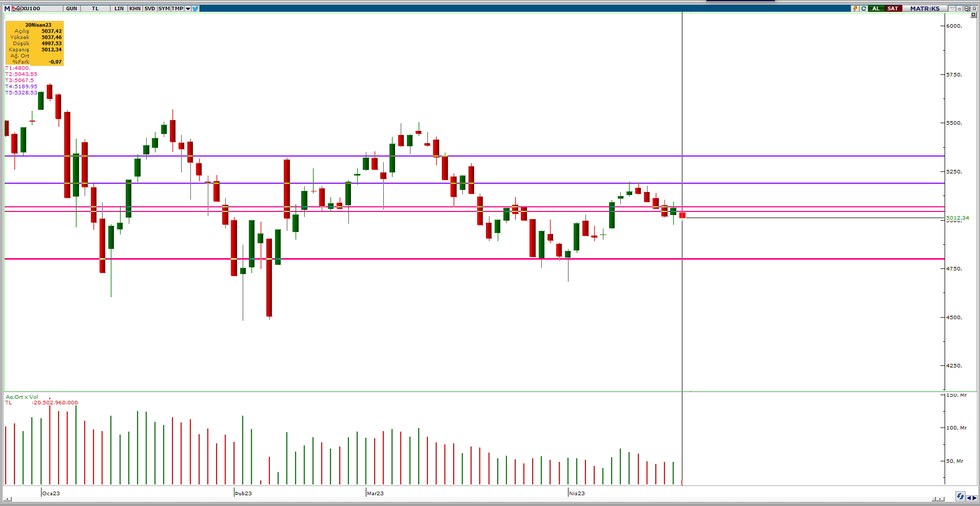Select the TMP toolbar item

177,9
